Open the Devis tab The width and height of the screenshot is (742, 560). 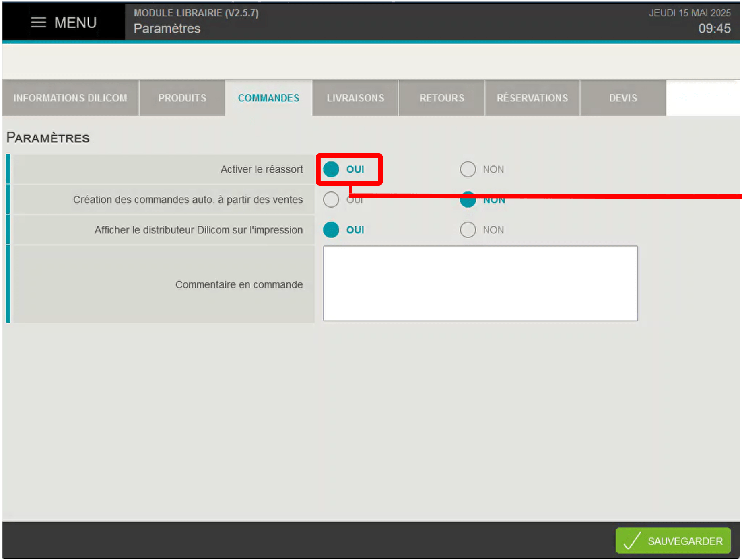pos(623,98)
